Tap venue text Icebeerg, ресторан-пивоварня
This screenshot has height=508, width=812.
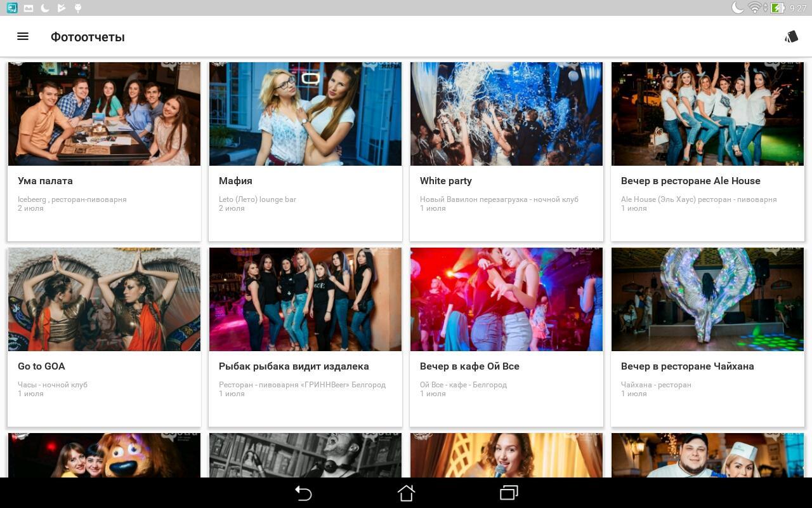coord(72,199)
